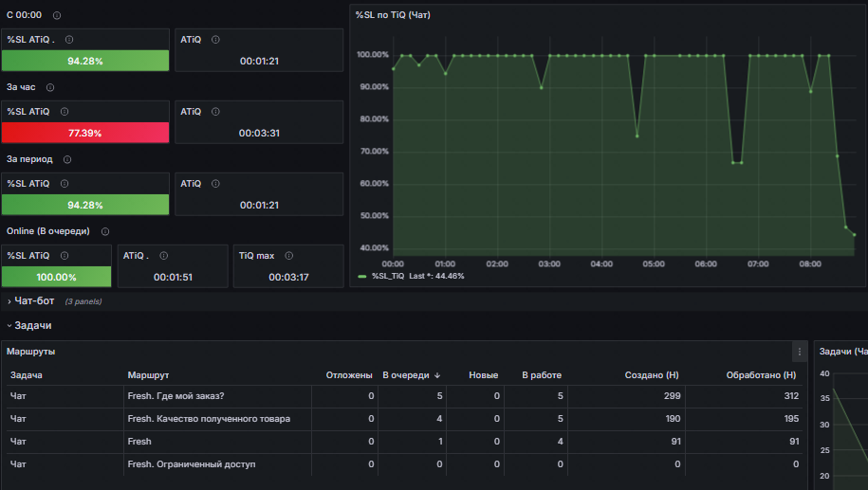Click the 'Обработано (Н)' column header
The image size is (868, 490).
(x=761, y=375)
